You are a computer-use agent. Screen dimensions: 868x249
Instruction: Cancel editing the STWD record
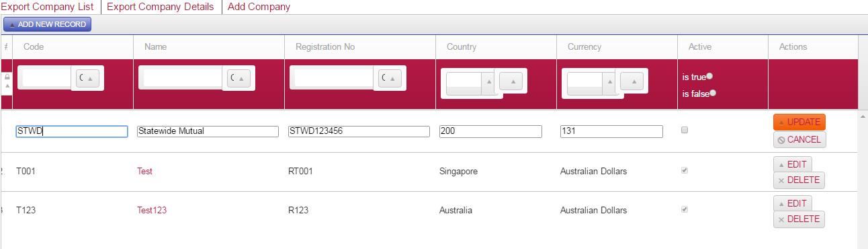799,139
